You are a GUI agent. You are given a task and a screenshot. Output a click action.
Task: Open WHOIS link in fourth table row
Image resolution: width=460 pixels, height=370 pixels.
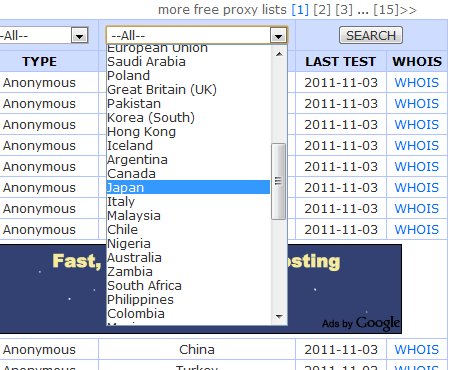417,146
